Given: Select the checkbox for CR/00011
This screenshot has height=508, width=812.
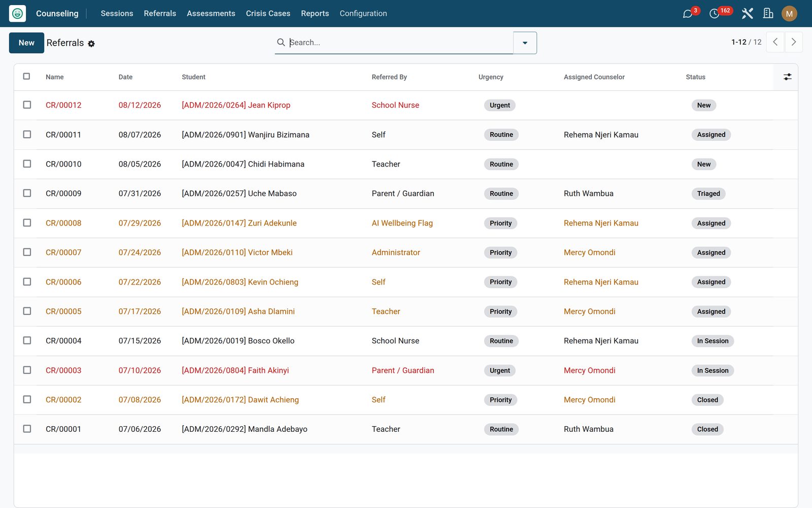Looking at the screenshot, I should tap(27, 134).
